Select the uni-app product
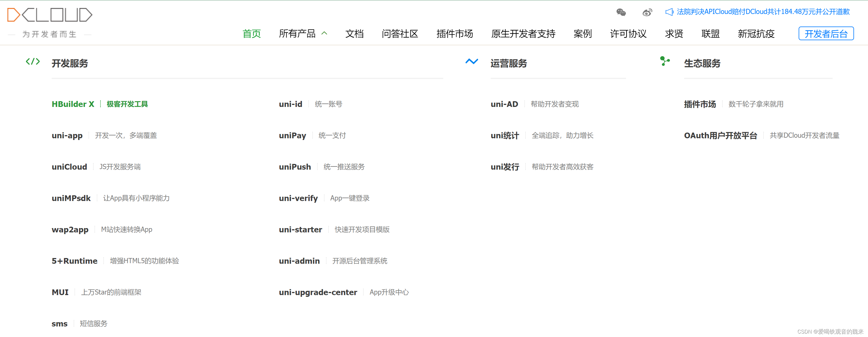Screen dimensions: 868x337 coord(67,135)
